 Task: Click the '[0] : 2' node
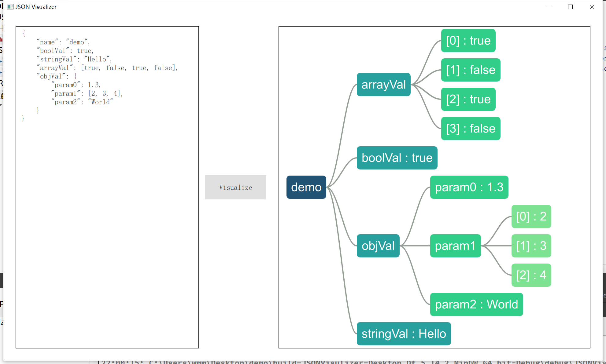(531, 217)
